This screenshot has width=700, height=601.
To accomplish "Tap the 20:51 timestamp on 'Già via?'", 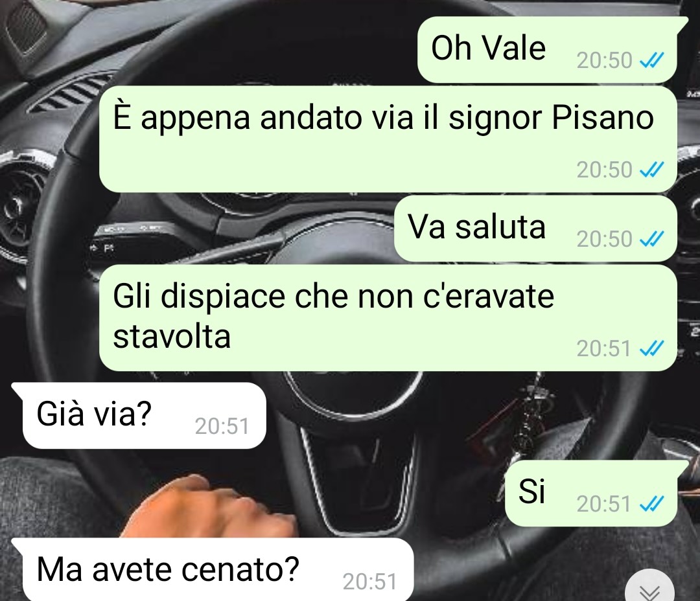I will 222,426.
